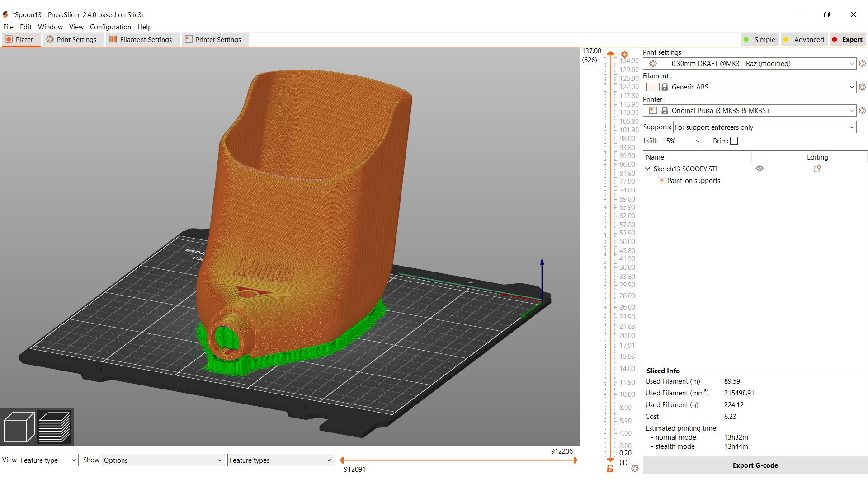The width and height of the screenshot is (868, 488).
Task: Click the Expert mode icon
Action: pyautogui.click(x=834, y=40)
